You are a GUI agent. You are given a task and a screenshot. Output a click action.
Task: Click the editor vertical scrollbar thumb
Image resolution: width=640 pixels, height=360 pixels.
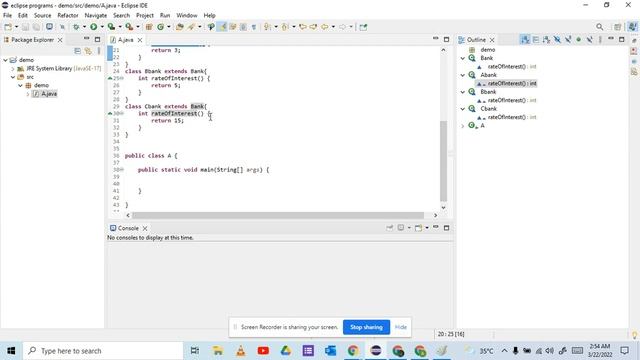click(x=444, y=161)
